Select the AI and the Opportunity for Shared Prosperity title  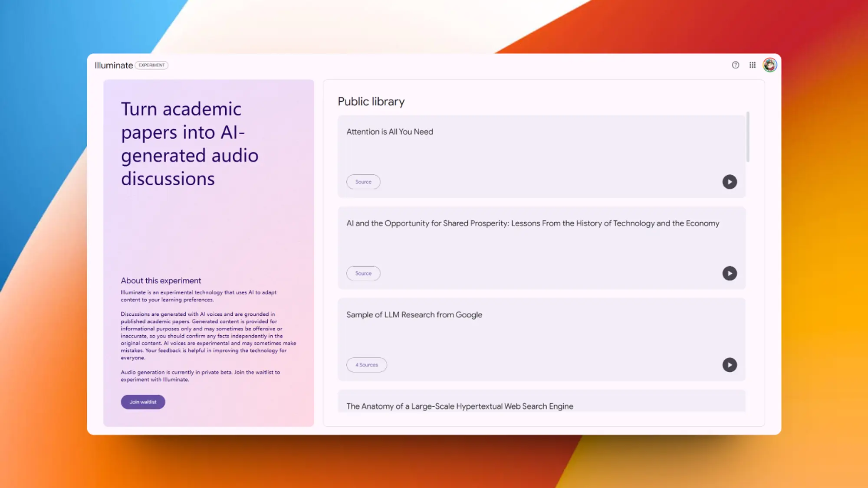point(533,223)
